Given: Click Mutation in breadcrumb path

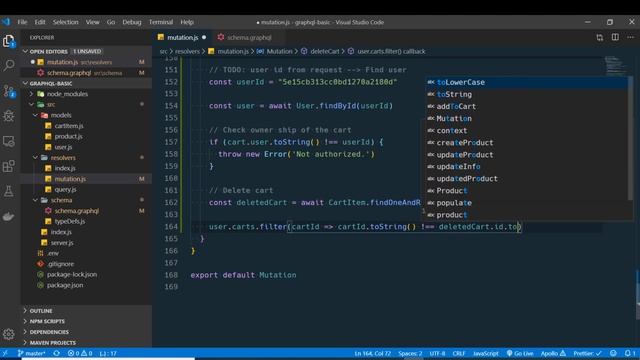Looking at the screenshot, I should point(280,51).
